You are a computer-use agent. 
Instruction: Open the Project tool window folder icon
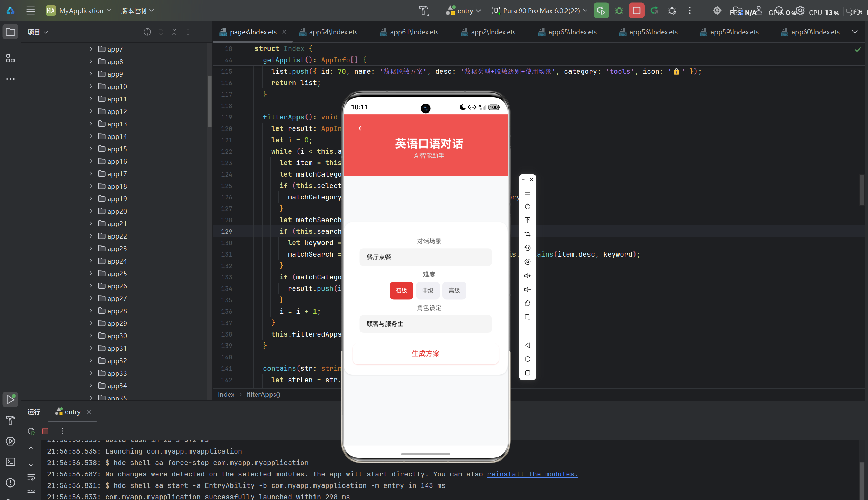coord(10,32)
